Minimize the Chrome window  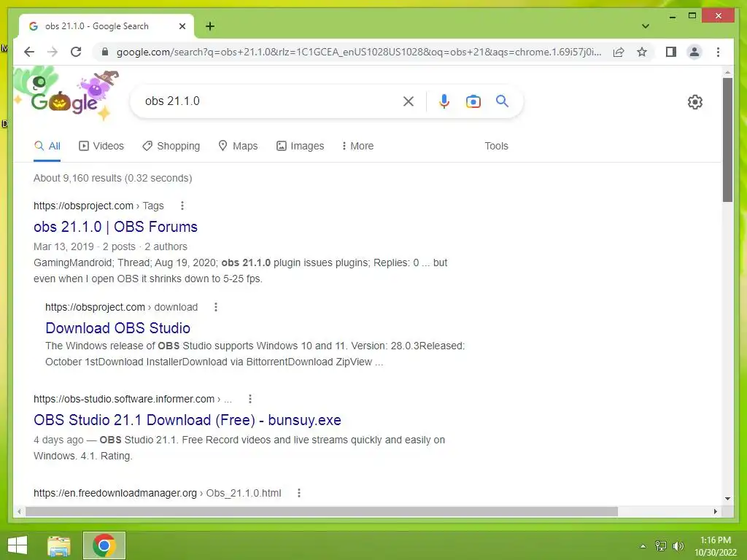click(672, 16)
